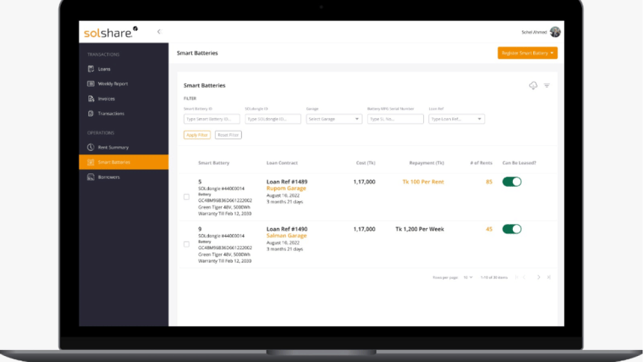
Task: Open the rows per page dropdown
Action: click(x=468, y=277)
